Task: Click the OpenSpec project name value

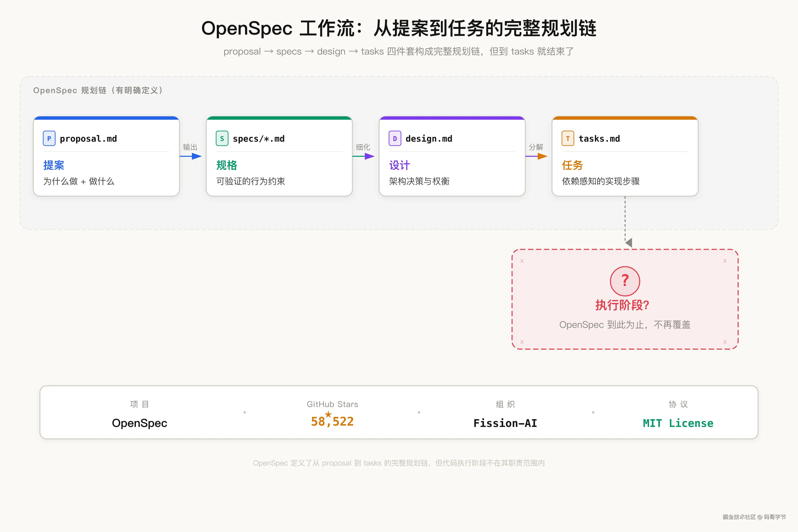Action: pyautogui.click(x=139, y=423)
